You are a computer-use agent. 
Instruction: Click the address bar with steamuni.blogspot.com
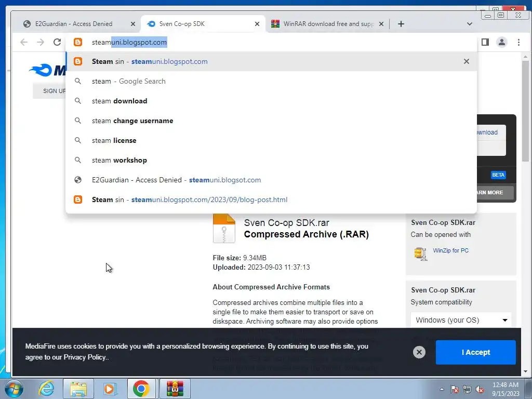coord(271,42)
